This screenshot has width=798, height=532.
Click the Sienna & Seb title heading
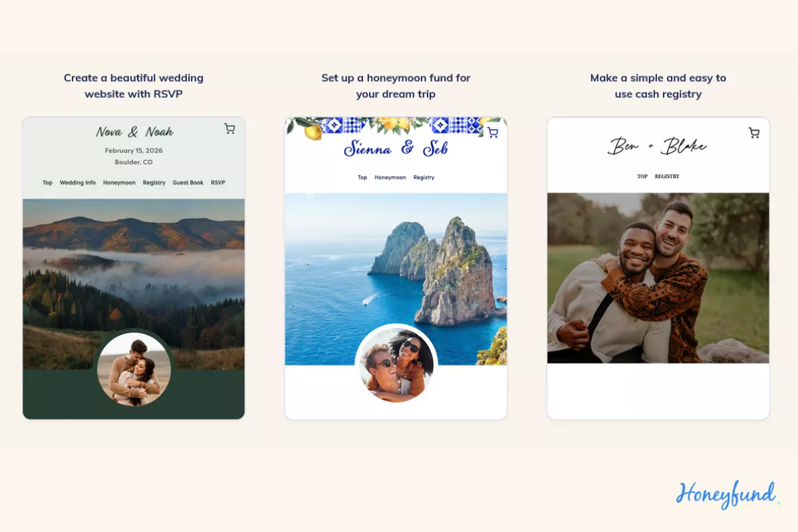(x=396, y=148)
